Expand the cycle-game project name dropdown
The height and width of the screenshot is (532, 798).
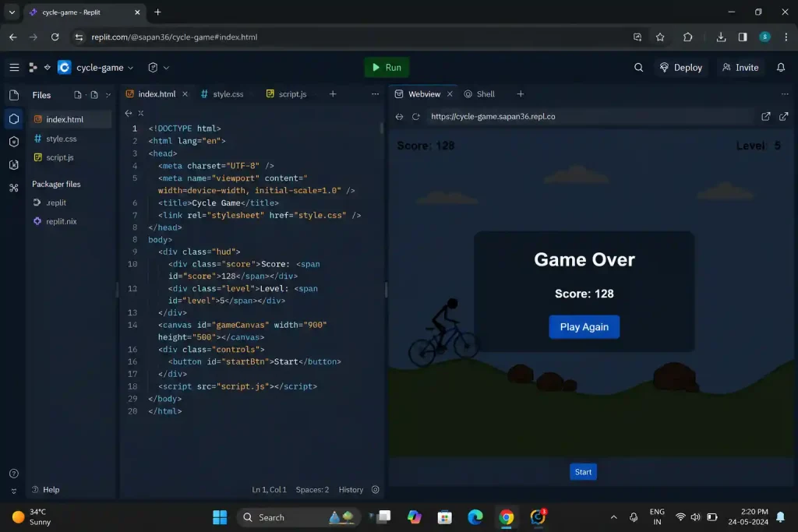pos(131,68)
